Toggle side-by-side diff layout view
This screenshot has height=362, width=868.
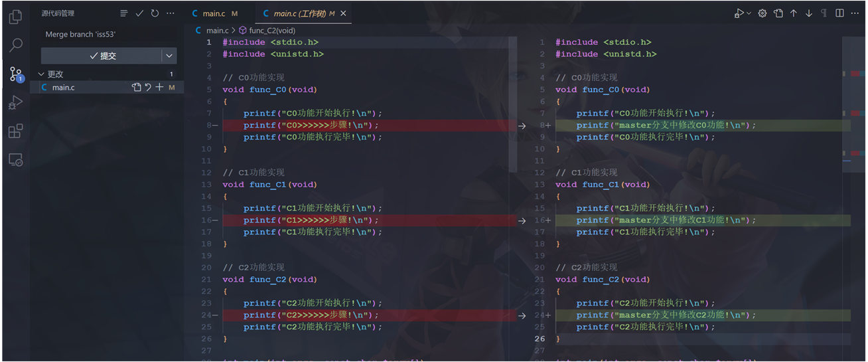point(839,13)
